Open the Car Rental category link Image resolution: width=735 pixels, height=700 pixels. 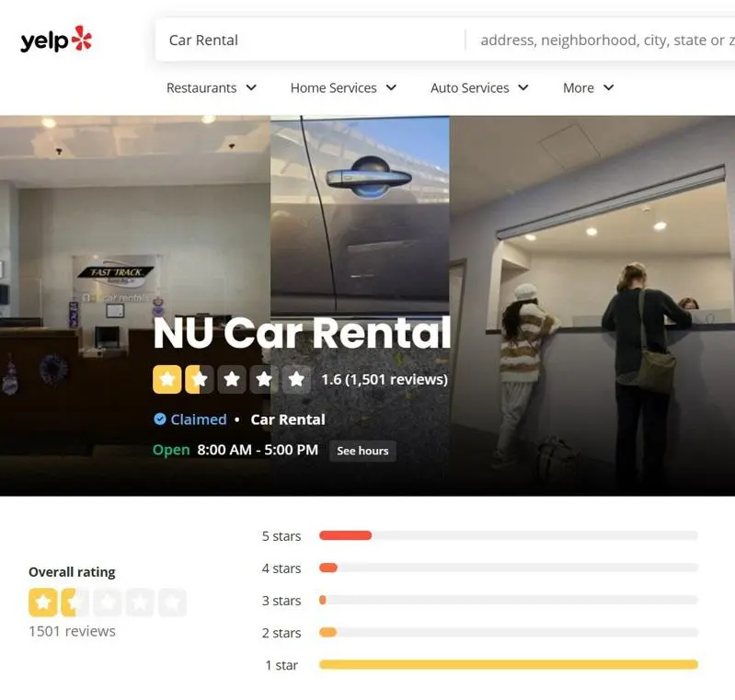(288, 419)
